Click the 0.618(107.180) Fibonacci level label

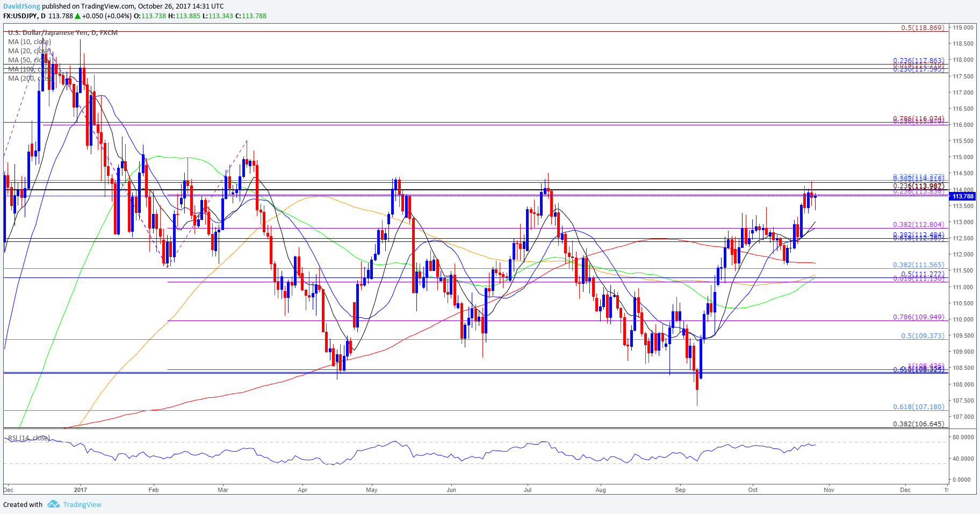(918, 407)
